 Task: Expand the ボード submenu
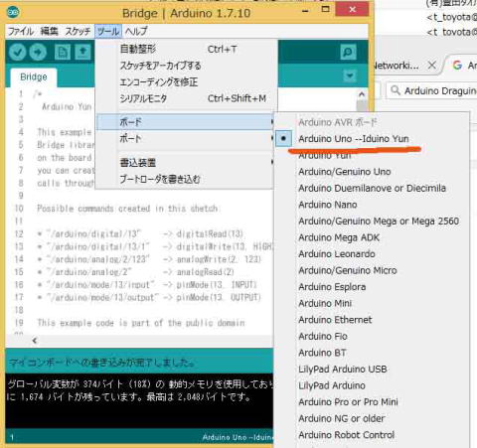tap(186, 122)
